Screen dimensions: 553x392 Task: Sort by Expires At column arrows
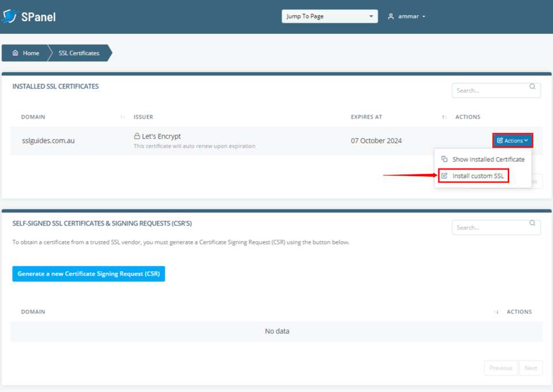444,117
